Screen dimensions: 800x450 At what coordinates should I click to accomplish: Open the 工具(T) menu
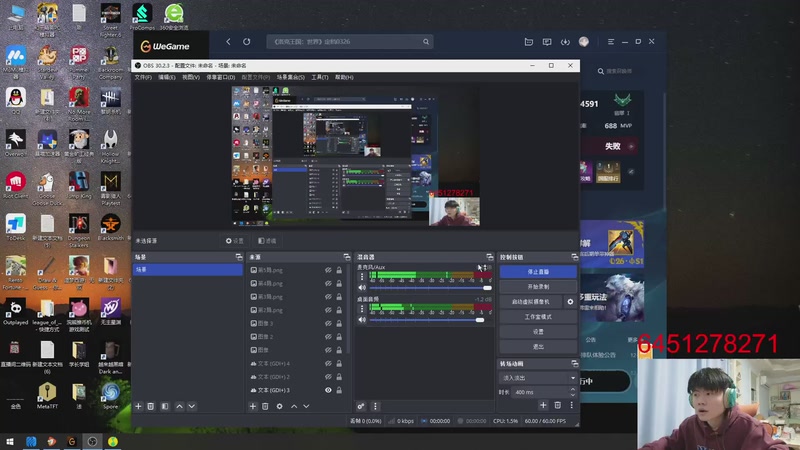coord(320,77)
